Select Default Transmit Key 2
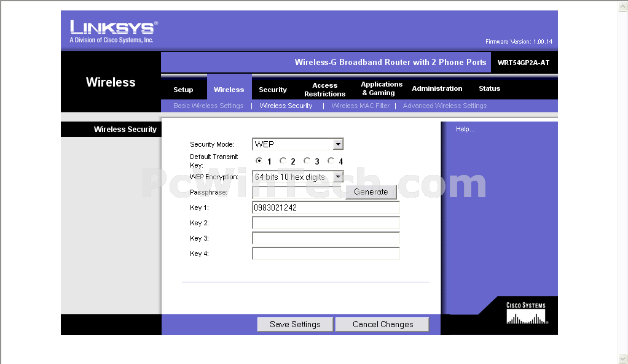Viewport: 628px width, 364px height. point(283,161)
